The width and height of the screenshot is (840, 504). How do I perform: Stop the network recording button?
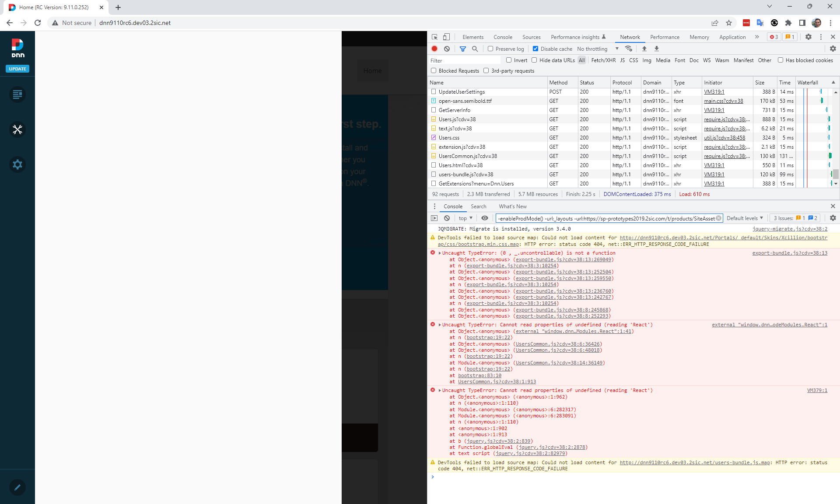coord(434,49)
